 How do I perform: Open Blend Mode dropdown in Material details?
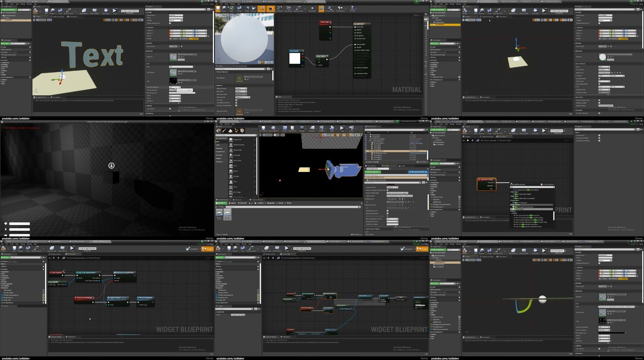pyautogui.click(x=241, y=91)
